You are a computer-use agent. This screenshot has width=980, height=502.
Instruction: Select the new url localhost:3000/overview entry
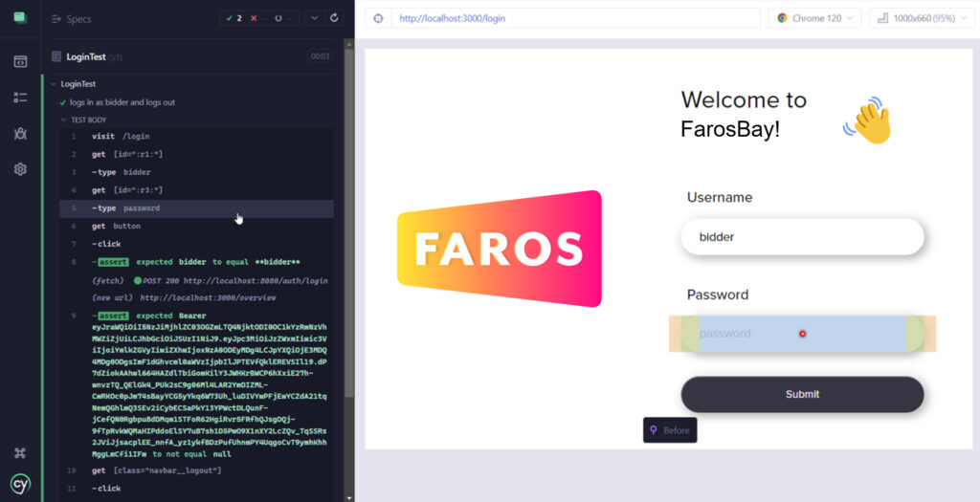click(x=184, y=297)
